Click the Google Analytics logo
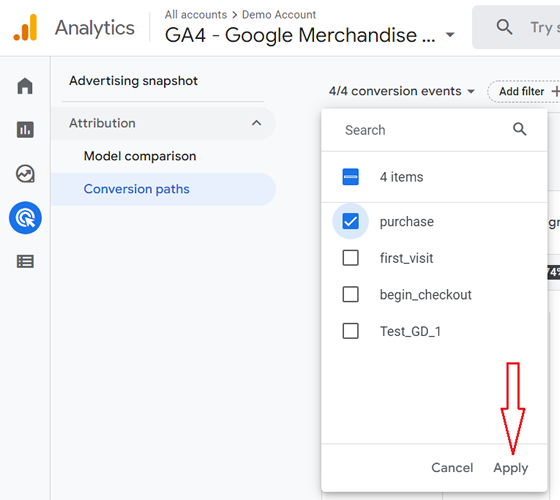Screen dimensions: 560x500 pos(25,28)
